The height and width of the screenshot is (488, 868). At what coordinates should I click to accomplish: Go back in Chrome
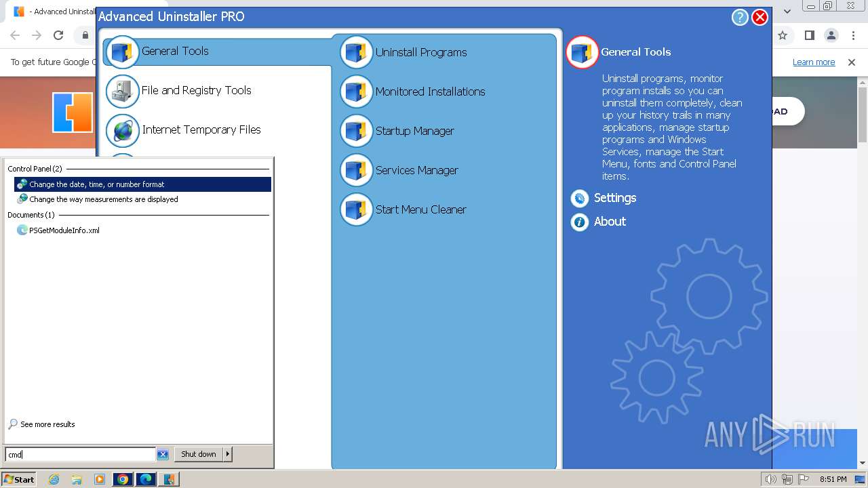(15, 35)
